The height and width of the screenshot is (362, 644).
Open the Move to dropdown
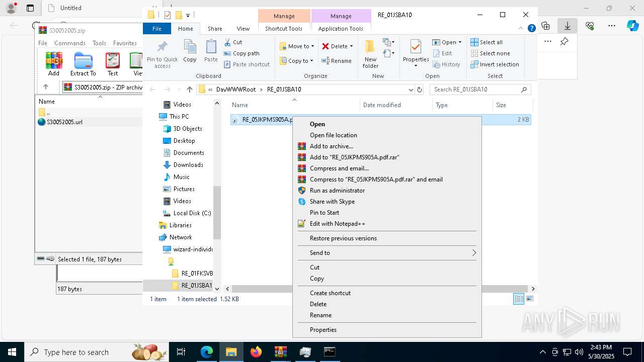click(297, 46)
